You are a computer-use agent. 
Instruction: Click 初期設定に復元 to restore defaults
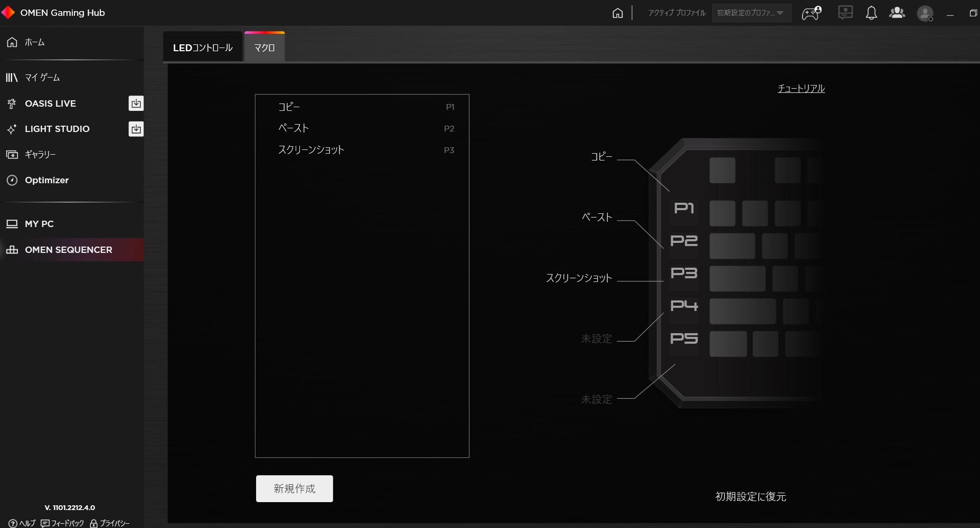pos(750,496)
